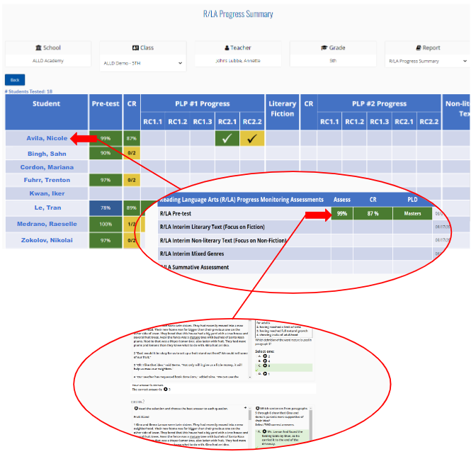Click the Class icon in header
Screen dimensions: 476x459
136,48
